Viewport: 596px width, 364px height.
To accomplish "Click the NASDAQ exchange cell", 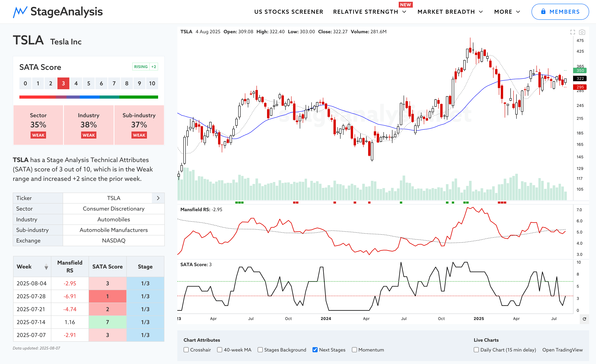I will 114,241.
